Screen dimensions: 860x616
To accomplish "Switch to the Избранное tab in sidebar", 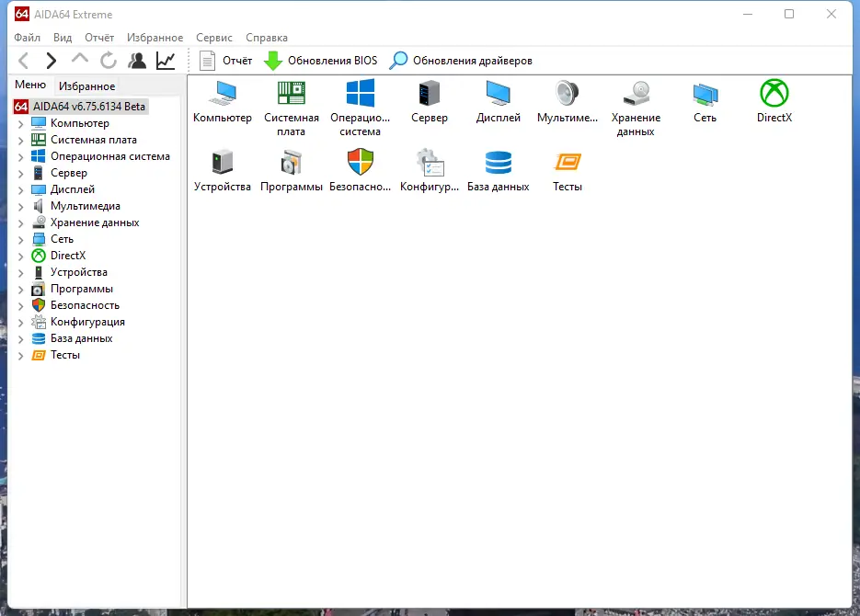I will (86, 86).
